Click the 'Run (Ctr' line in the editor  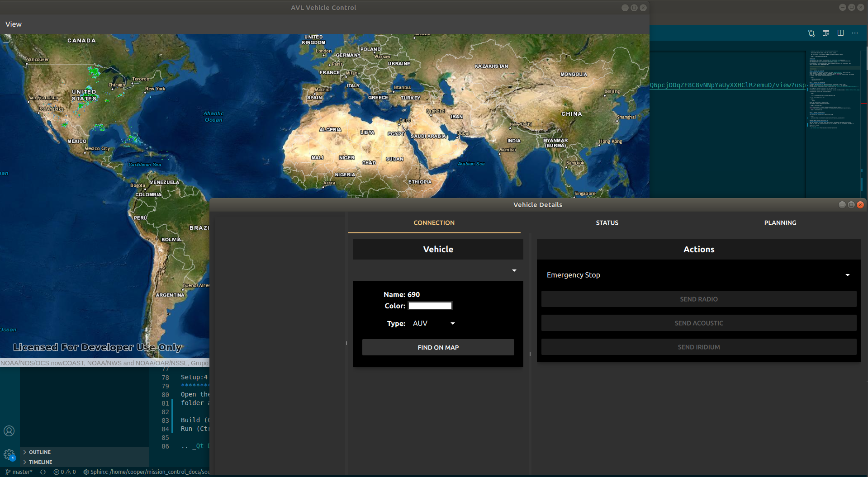point(195,429)
